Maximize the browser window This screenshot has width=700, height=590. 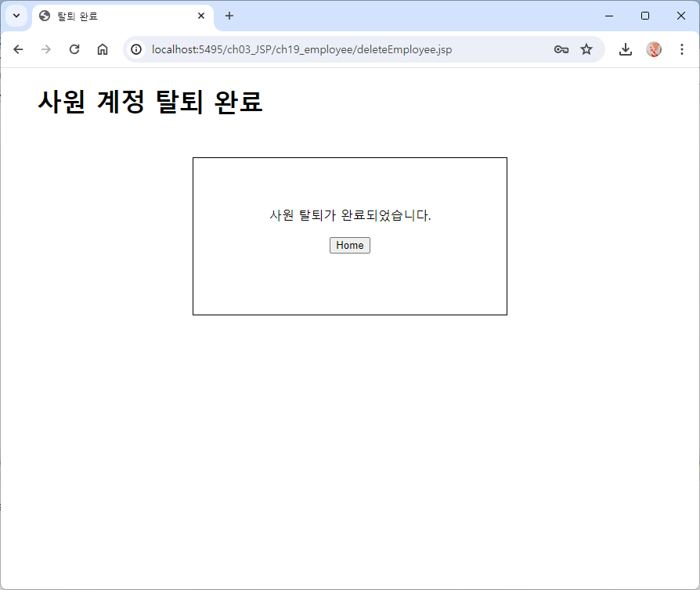(x=645, y=16)
